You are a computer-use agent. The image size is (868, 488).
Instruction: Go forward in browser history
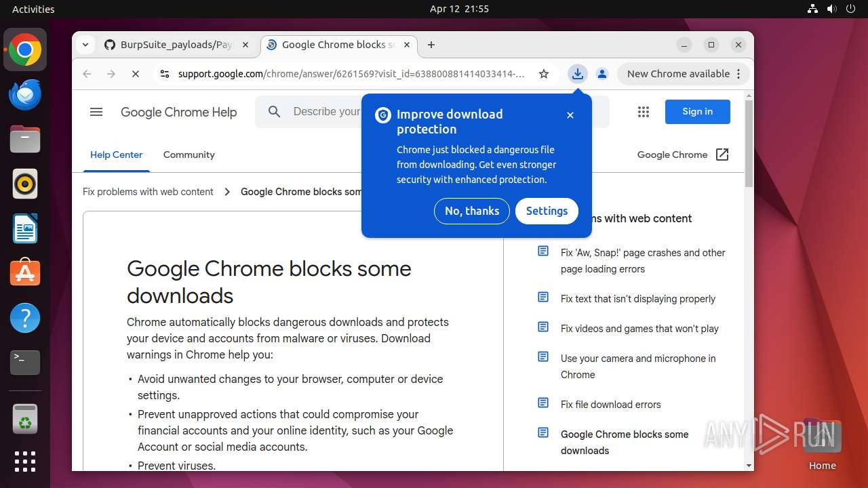coord(111,74)
